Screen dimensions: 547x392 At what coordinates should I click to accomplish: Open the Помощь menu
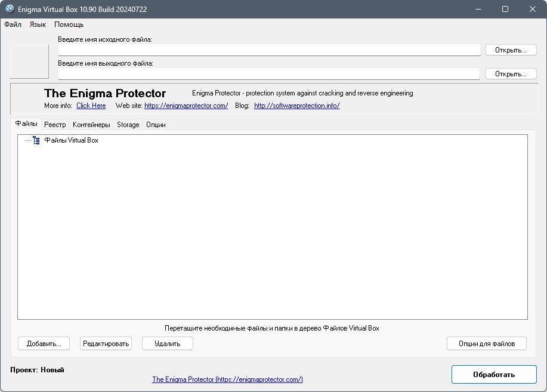click(69, 24)
